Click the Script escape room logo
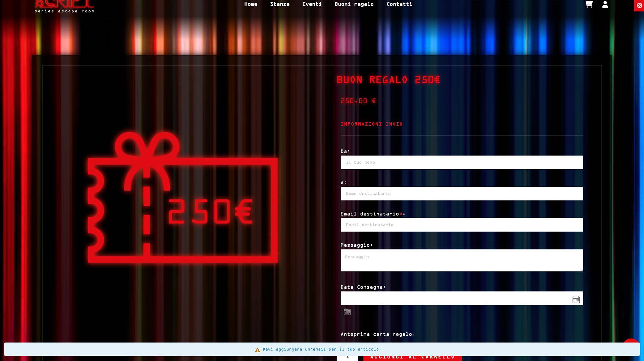Viewport: 644px width, 361px height. click(x=64, y=6)
